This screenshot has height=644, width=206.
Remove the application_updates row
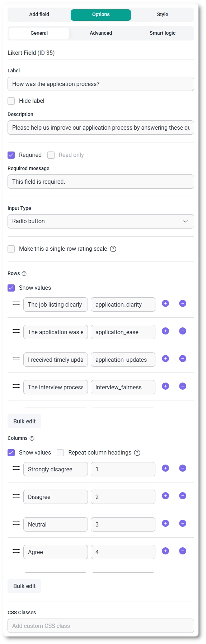coord(183,359)
